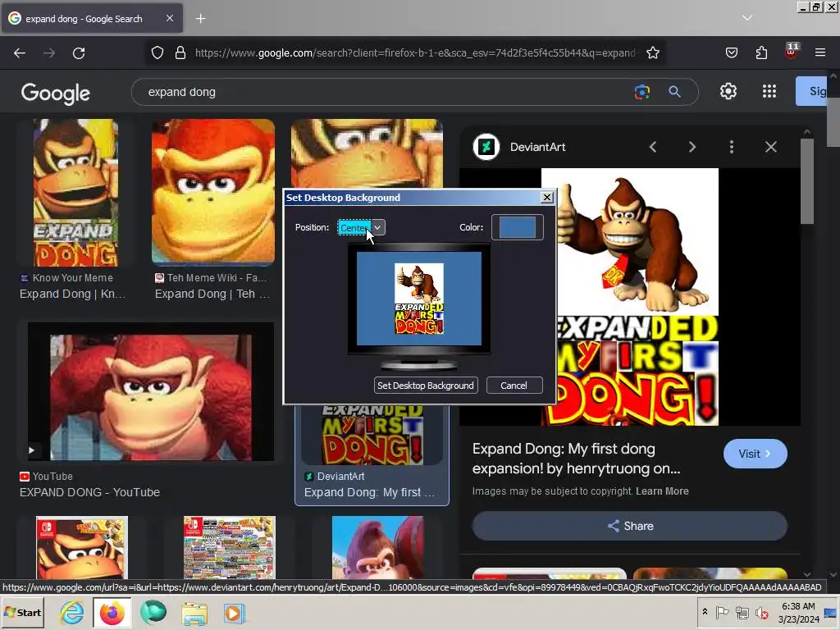This screenshot has height=630, width=840.
Task: Click the uBlock extension icon with badge 11
Action: point(792,52)
